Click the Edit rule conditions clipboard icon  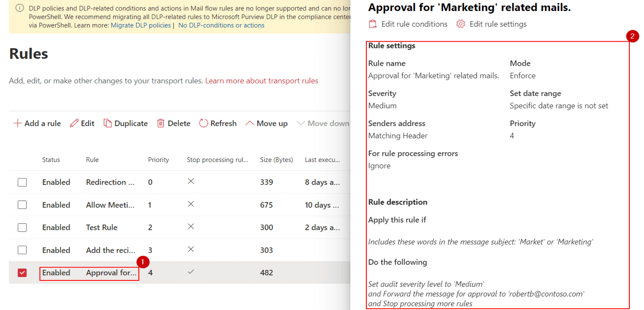click(373, 24)
